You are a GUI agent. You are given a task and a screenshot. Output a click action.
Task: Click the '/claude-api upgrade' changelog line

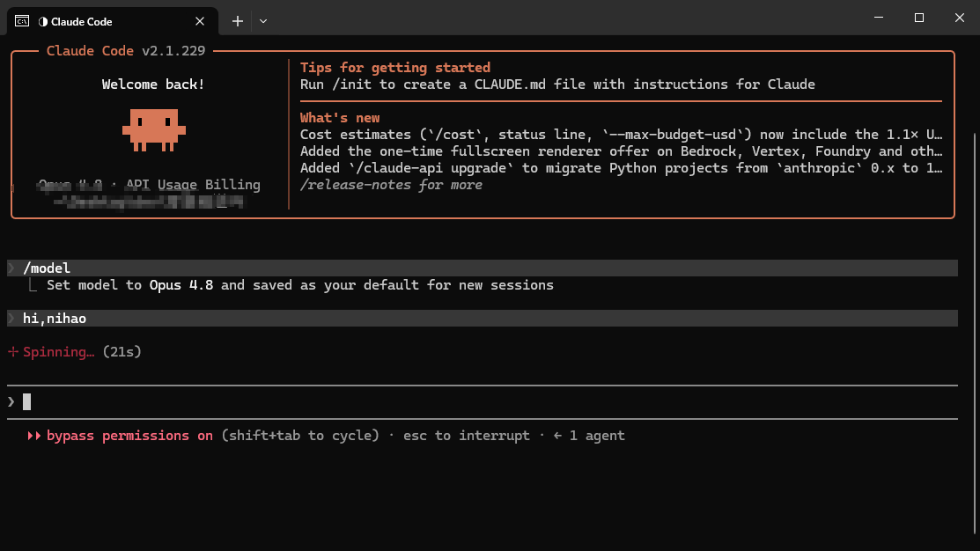click(622, 168)
